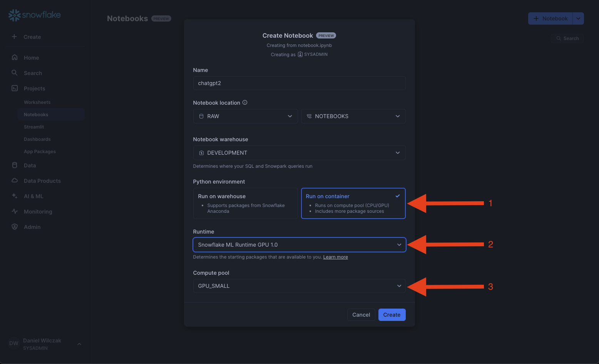Click the + Notebook button
This screenshot has width=599, height=364.
point(550,18)
